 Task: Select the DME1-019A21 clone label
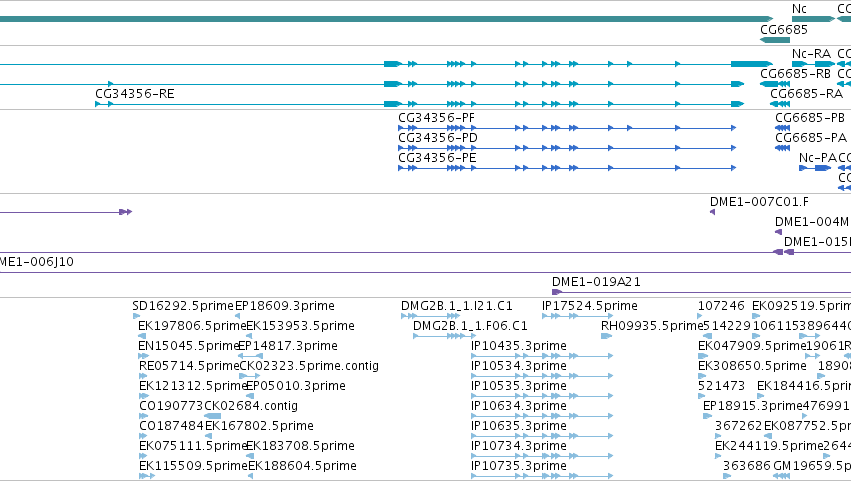tap(596, 282)
